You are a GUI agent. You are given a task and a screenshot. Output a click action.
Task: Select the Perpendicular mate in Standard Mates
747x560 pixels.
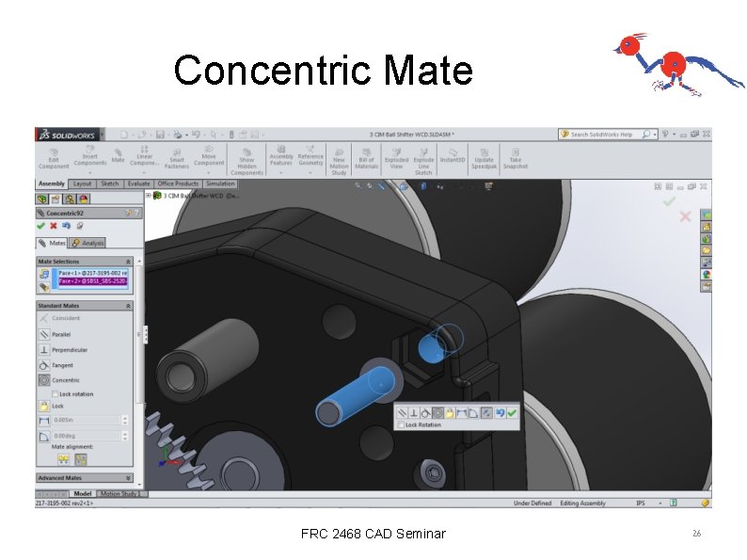coord(44,350)
